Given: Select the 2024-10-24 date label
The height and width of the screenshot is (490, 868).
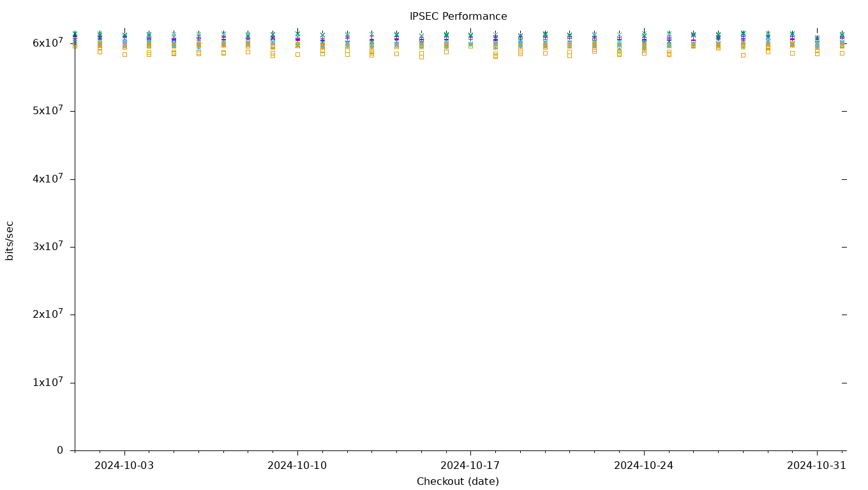Looking at the screenshot, I should (x=644, y=466).
